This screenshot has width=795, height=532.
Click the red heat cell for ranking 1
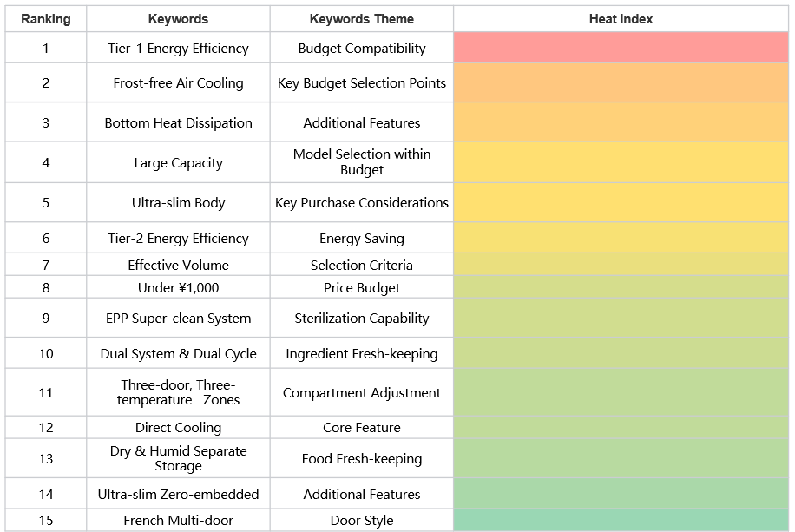tap(621, 48)
